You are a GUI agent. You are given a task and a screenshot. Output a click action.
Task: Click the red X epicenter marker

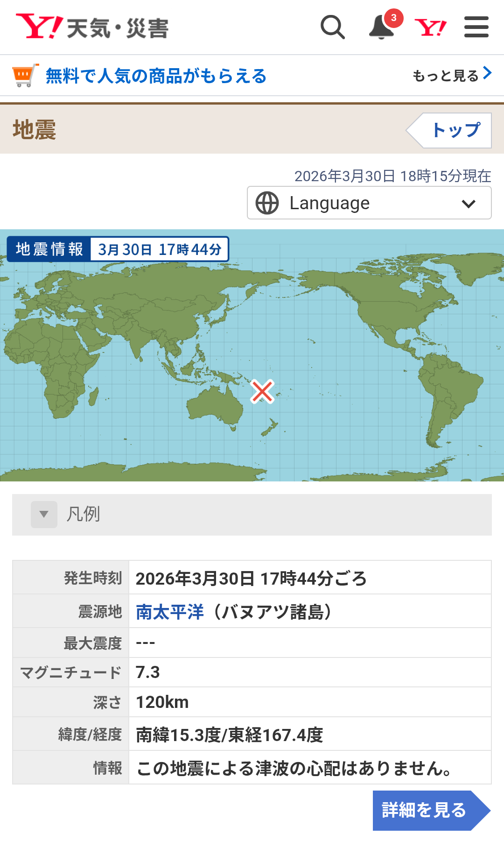262,391
